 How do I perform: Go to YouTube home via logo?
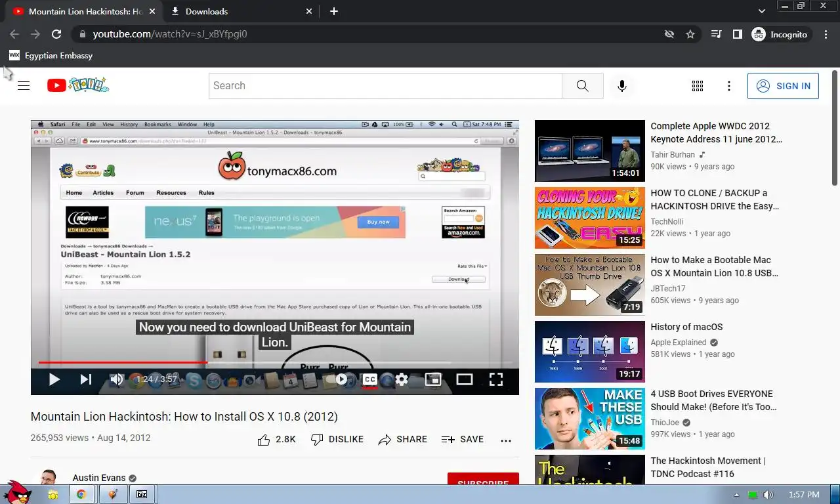click(78, 85)
